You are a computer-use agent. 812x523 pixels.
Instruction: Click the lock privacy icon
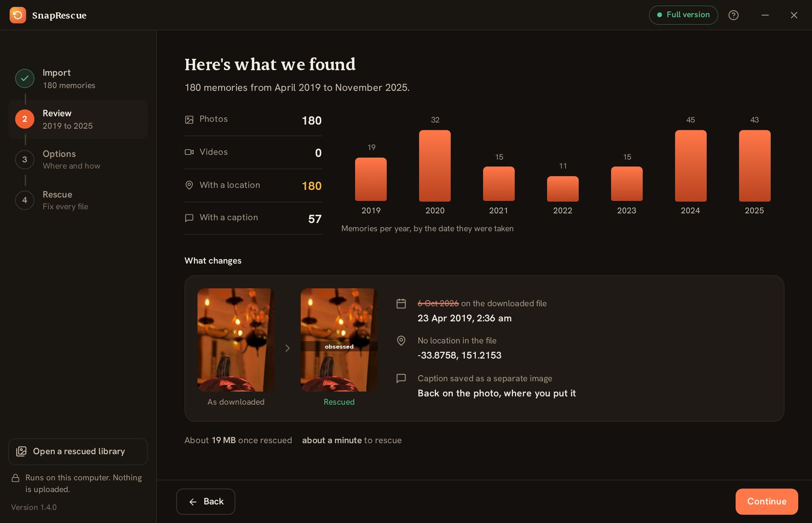16,478
